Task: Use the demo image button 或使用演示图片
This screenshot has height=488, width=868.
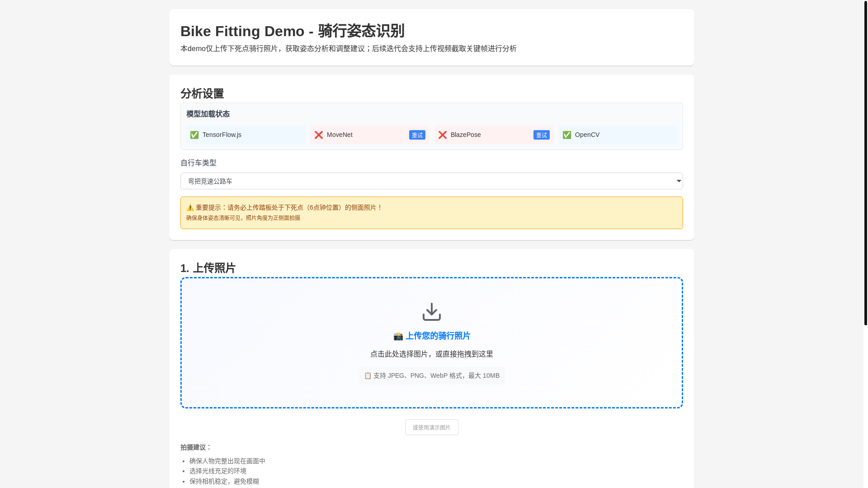Action: click(432, 427)
